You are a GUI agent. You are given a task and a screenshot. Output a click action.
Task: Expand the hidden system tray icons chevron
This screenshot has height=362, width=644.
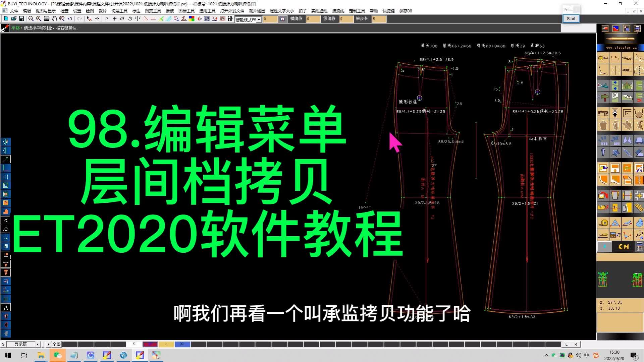click(546, 355)
